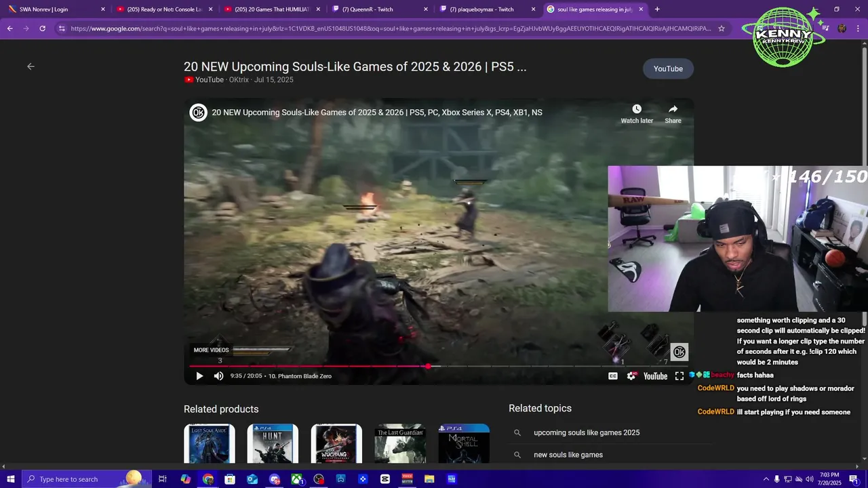Viewport: 868px width, 488px height.
Task: Click the browser back arrow
Action: tap(9, 28)
